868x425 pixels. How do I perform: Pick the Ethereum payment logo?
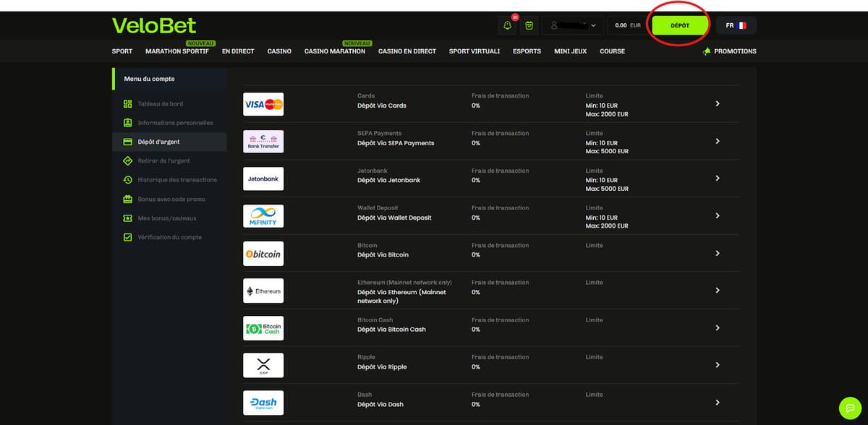point(263,291)
